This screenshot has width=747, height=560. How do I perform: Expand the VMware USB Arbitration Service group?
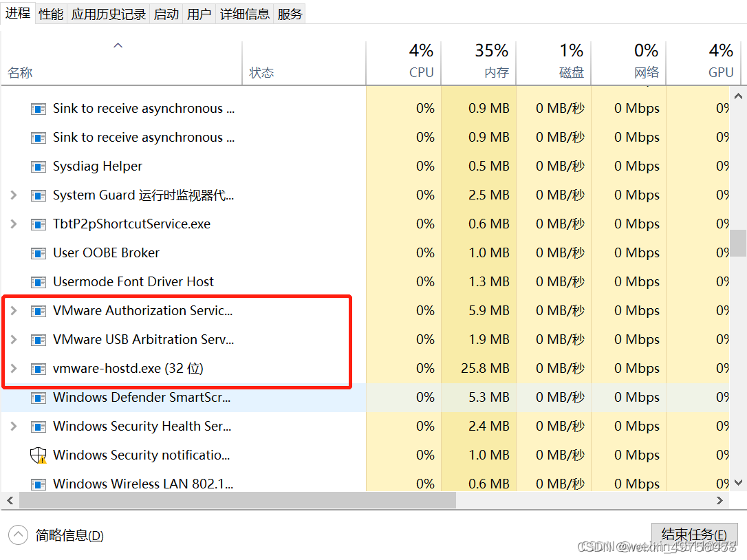pyautogui.click(x=14, y=339)
